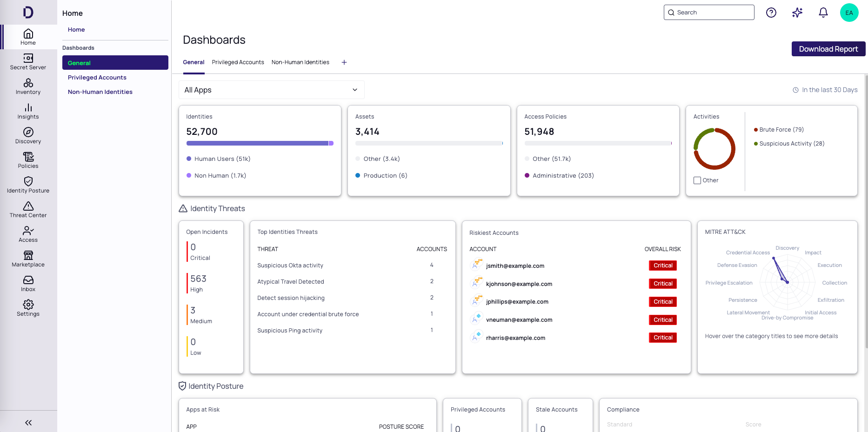Open the Inbox from the sidebar

(x=28, y=283)
